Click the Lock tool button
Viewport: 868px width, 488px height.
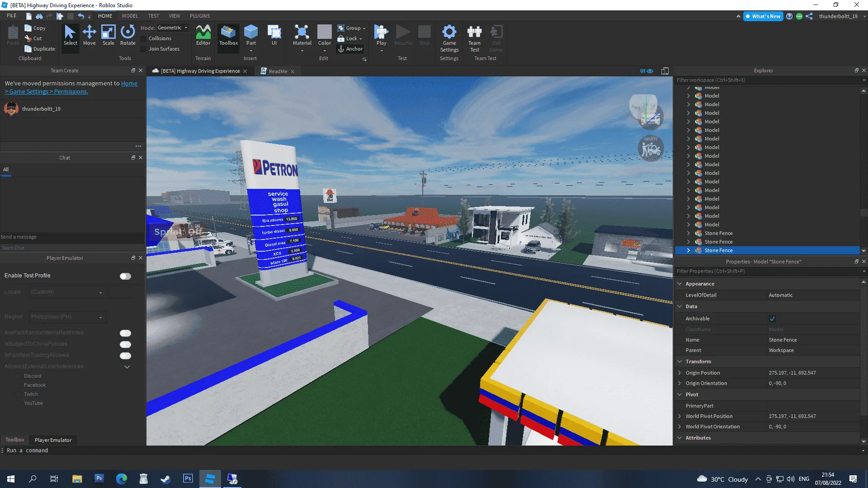[349, 38]
